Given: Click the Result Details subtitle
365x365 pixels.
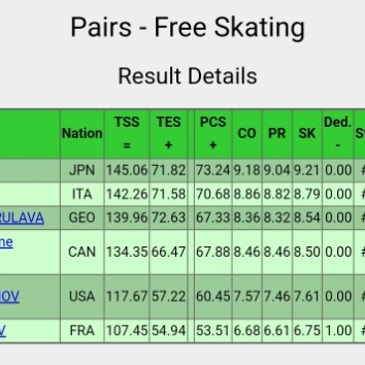Looking at the screenshot, I should (x=188, y=76).
